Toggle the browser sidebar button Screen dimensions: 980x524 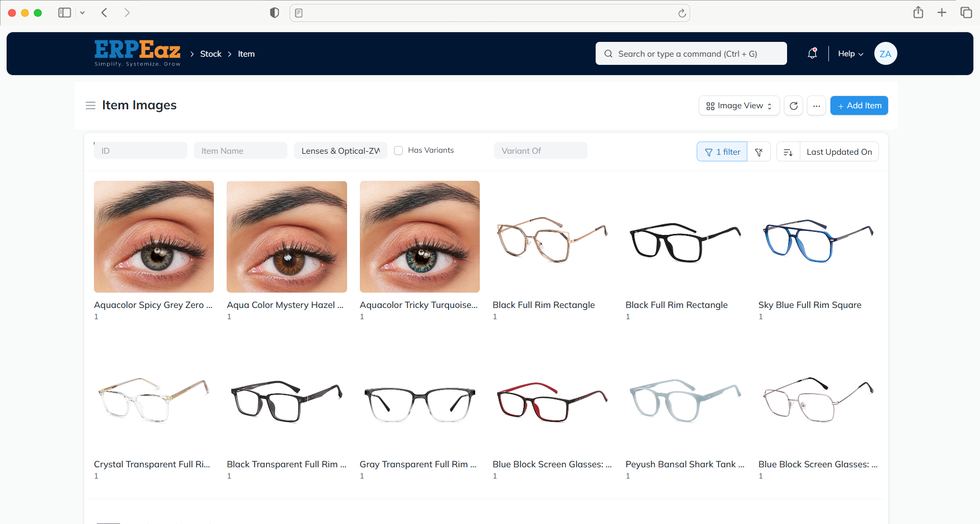click(64, 12)
